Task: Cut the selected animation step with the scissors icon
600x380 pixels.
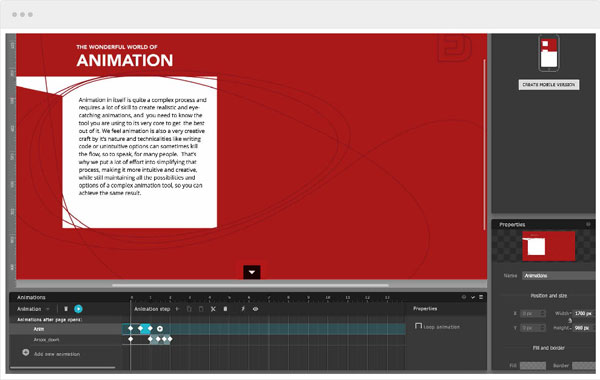Action: tap(213, 309)
